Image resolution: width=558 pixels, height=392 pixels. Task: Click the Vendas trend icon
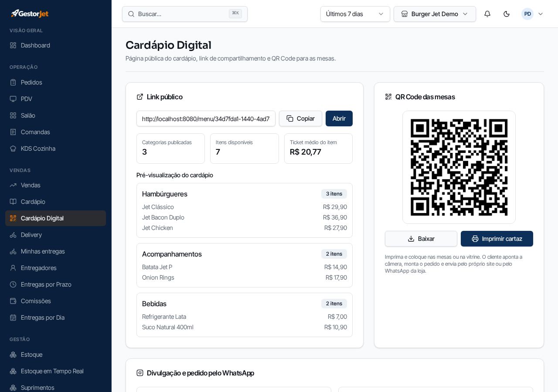tap(13, 185)
